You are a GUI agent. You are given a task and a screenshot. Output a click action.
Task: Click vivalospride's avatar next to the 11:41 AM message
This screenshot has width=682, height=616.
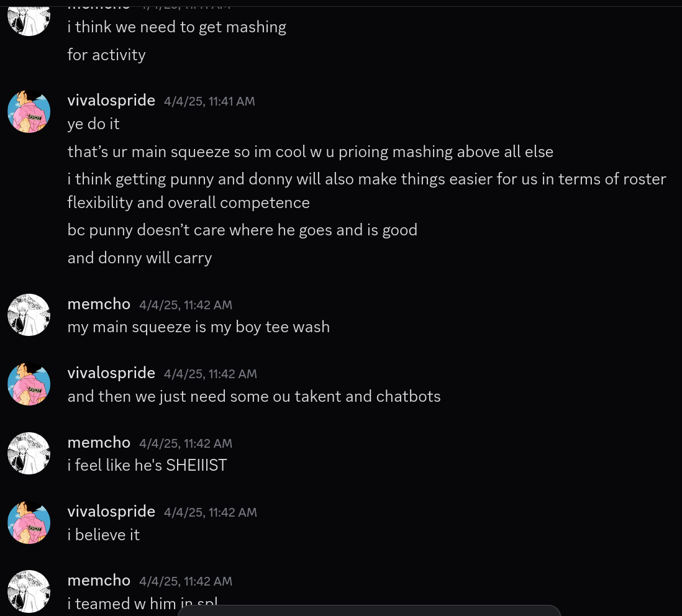point(29,111)
